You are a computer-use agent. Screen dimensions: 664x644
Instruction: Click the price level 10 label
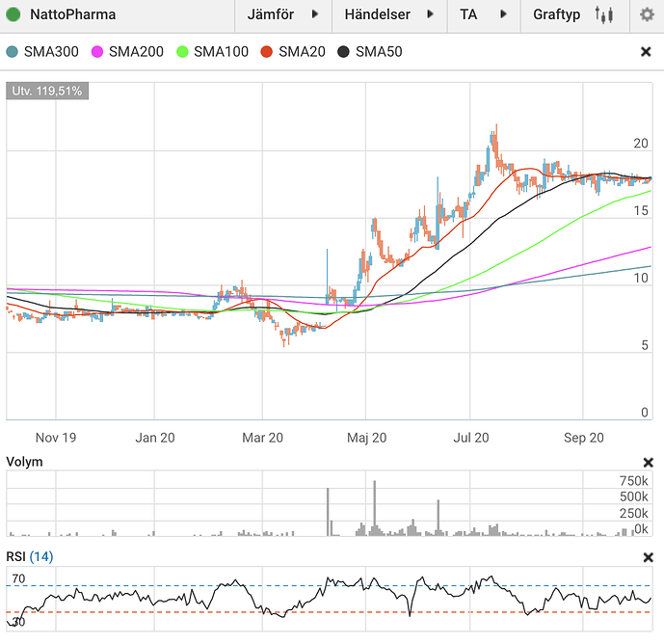click(641, 278)
